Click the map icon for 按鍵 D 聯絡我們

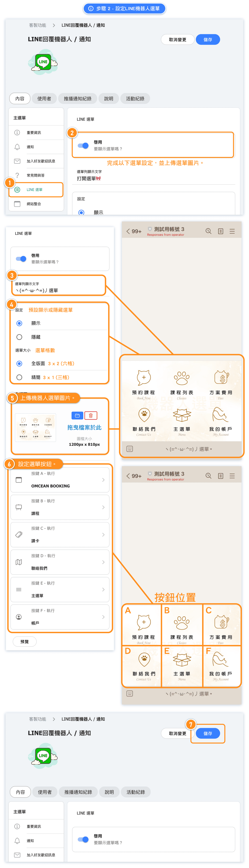point(19,562)
